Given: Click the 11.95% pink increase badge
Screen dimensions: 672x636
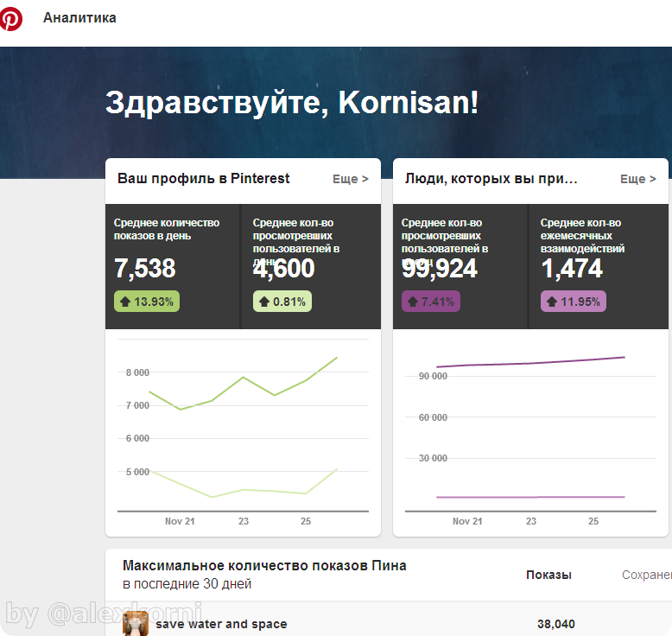Looking at the screenshot, I should pyautogui.click(x=574, y=302).
